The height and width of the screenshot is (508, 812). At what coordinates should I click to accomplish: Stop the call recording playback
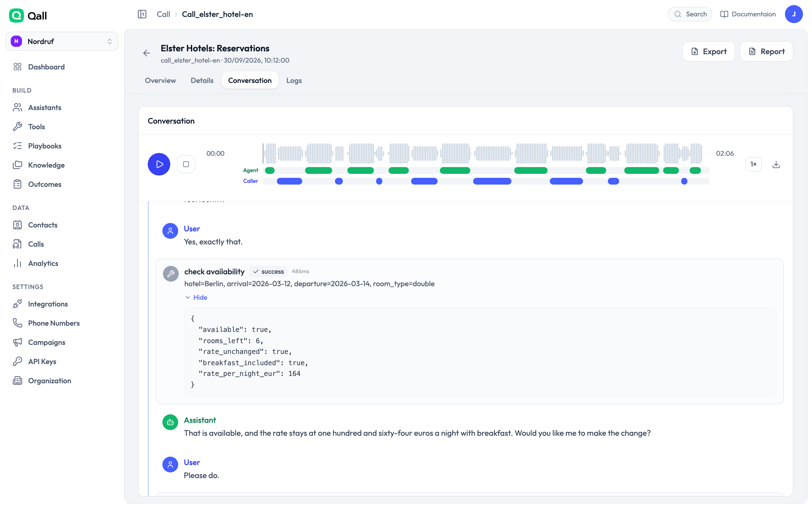[186, 164]
